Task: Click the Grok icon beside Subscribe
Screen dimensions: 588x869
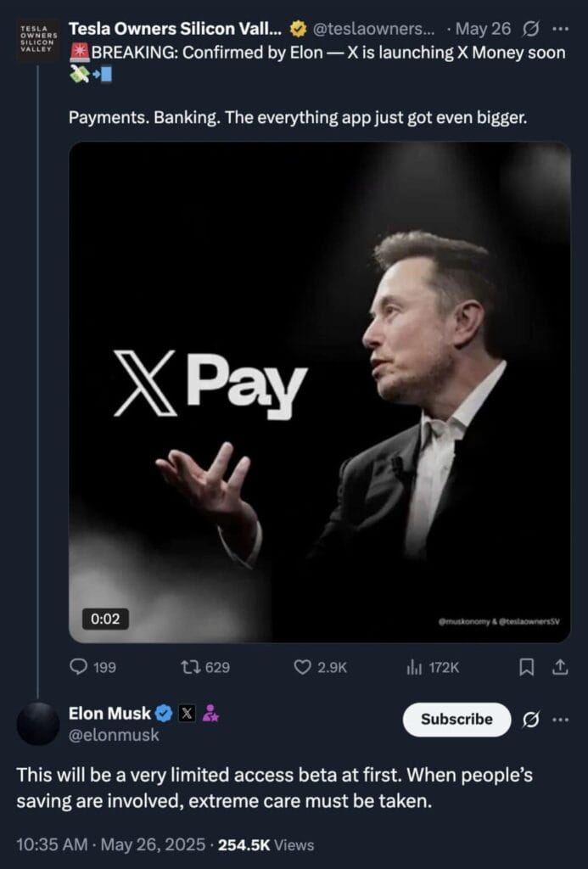Action: coord(531,720)
